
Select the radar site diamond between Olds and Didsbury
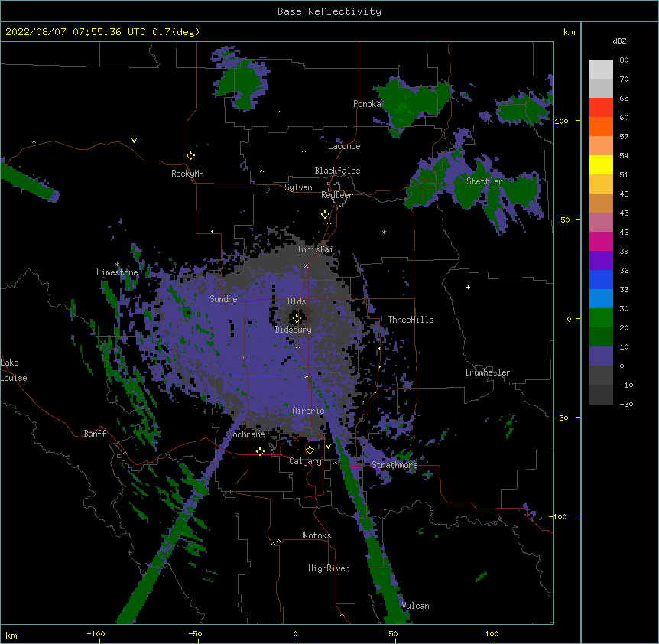(297, 319)
